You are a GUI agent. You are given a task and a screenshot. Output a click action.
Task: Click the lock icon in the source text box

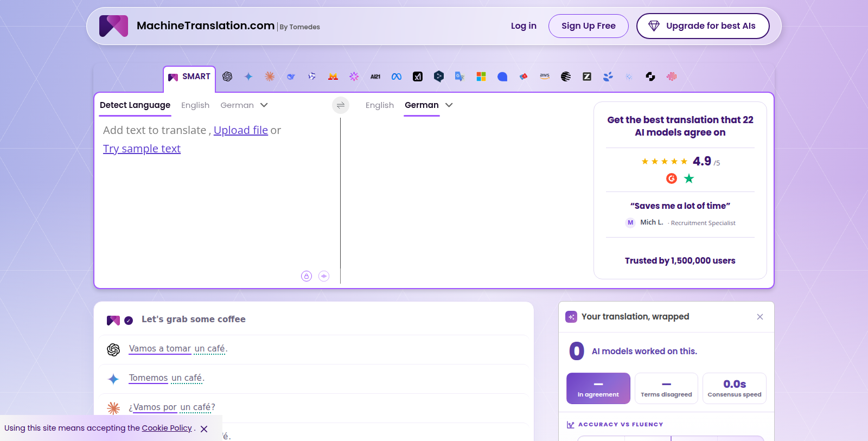pos(307,276)
